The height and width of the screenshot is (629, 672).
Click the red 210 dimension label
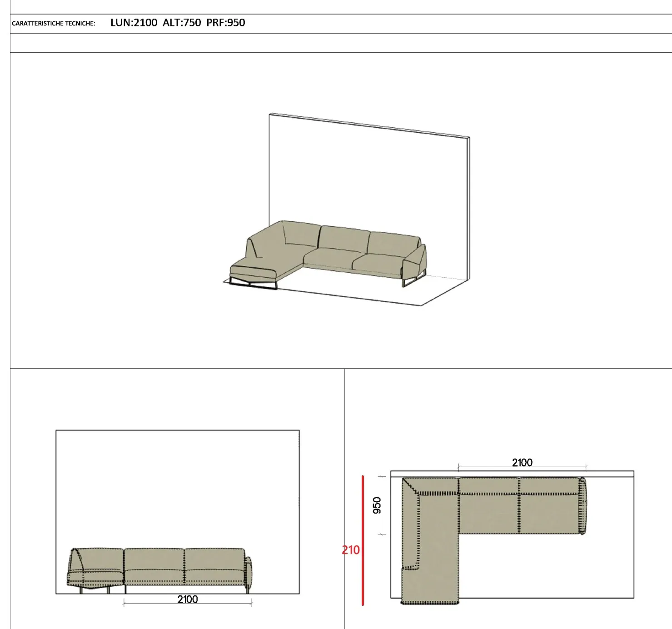tap(350, 550)
